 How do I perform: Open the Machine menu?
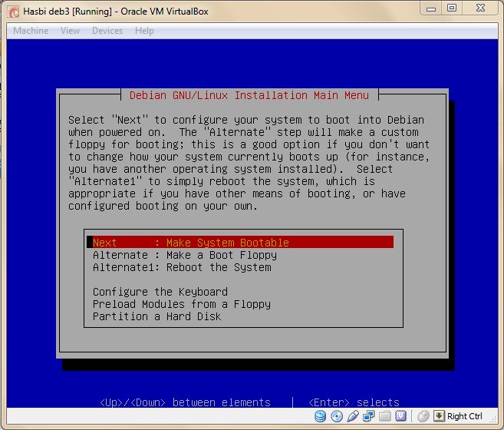tap(31, 31)
